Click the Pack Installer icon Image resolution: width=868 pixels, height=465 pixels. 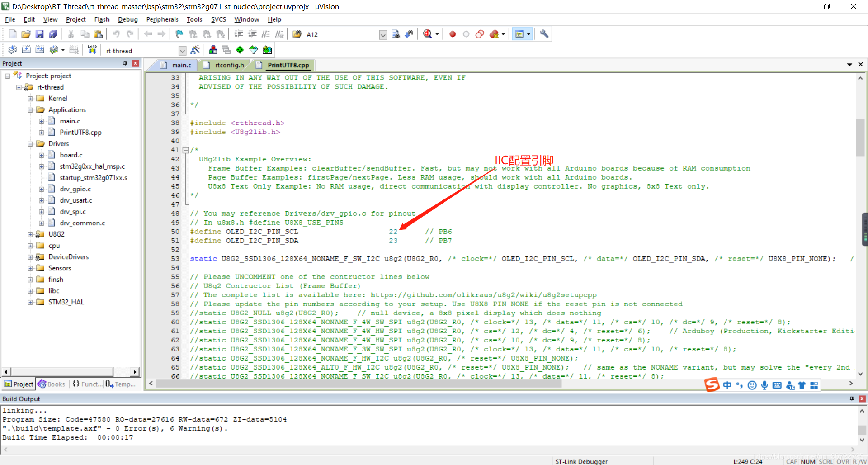click(x=267, y=50)
